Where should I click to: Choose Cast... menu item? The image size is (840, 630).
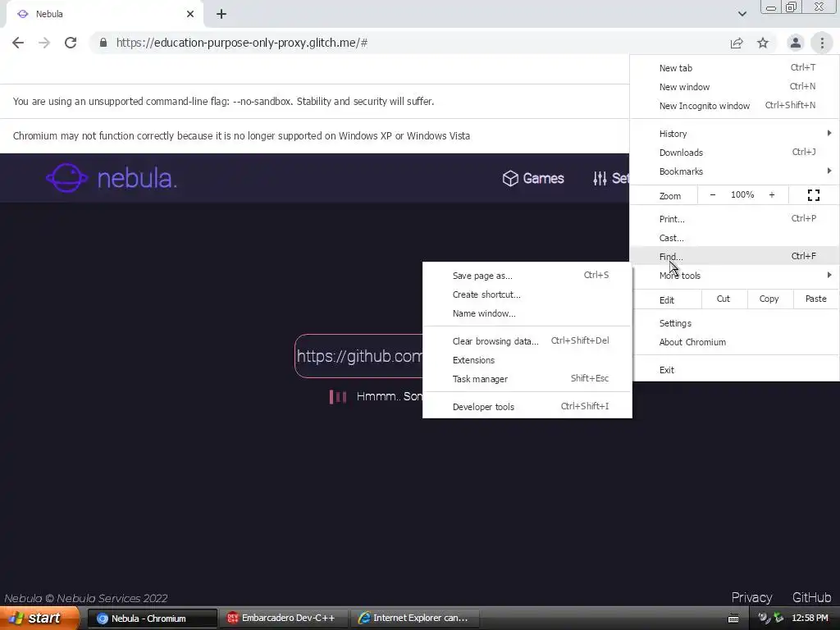pos(734,237)
